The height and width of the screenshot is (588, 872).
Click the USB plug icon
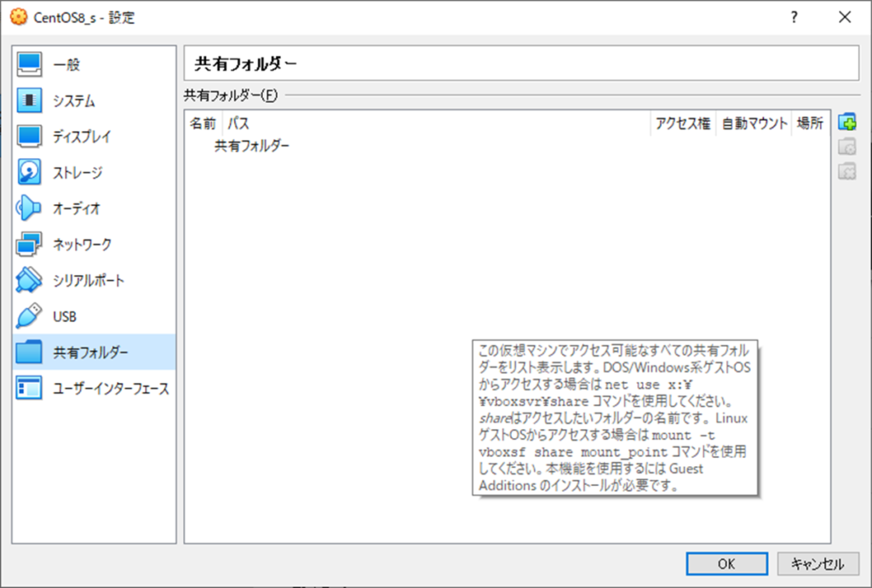tap(29, 317)
